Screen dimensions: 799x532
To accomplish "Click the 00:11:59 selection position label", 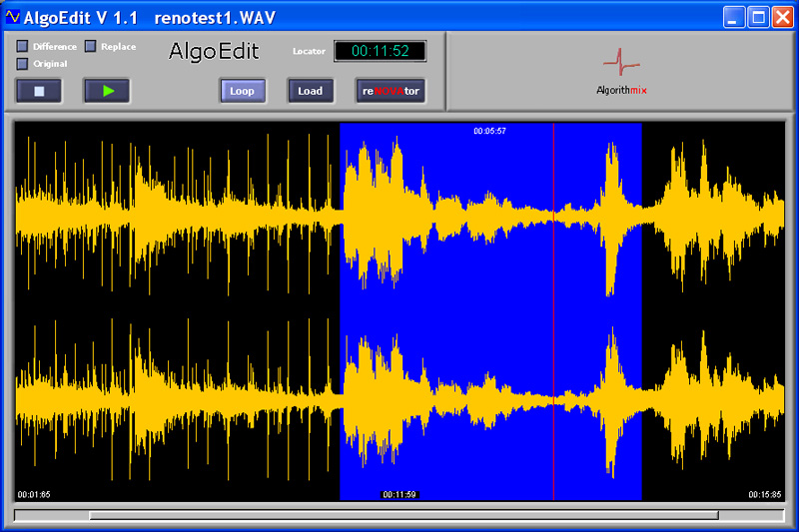I will (x=399, y=494).
